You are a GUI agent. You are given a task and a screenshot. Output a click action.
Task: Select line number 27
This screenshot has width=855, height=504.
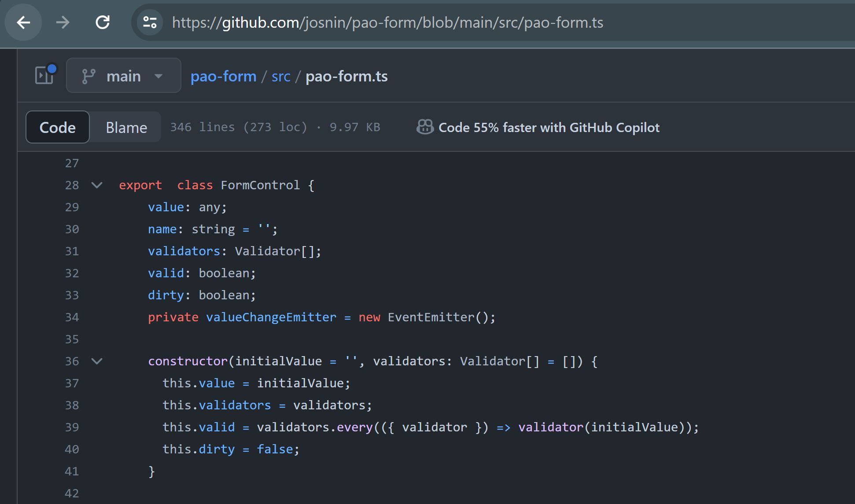[72, 163]
